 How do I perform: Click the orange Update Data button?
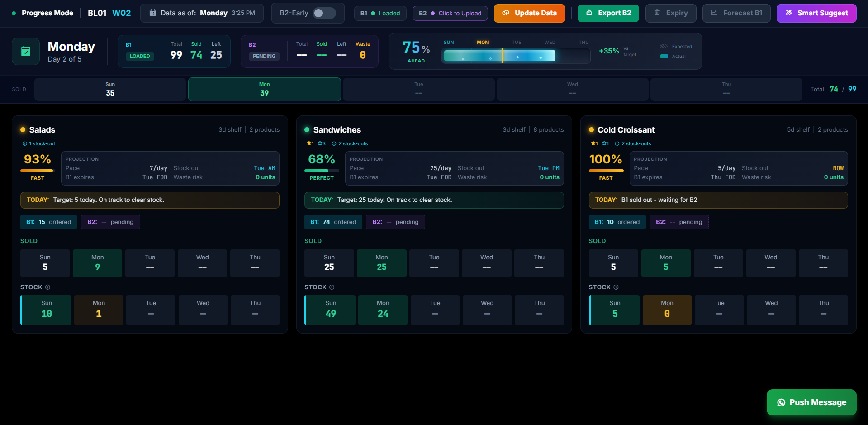pyautogui.click(x=529, y=13)
